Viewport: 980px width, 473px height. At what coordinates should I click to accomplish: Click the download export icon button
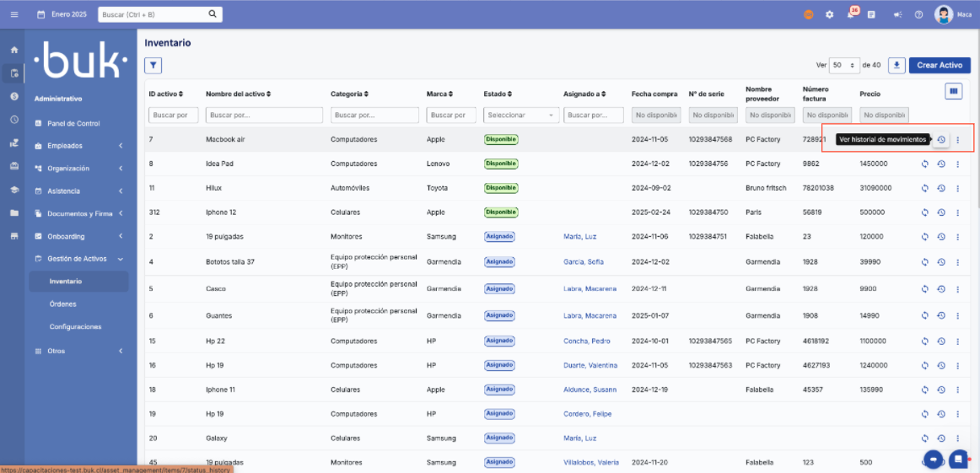tap(897, 65)
